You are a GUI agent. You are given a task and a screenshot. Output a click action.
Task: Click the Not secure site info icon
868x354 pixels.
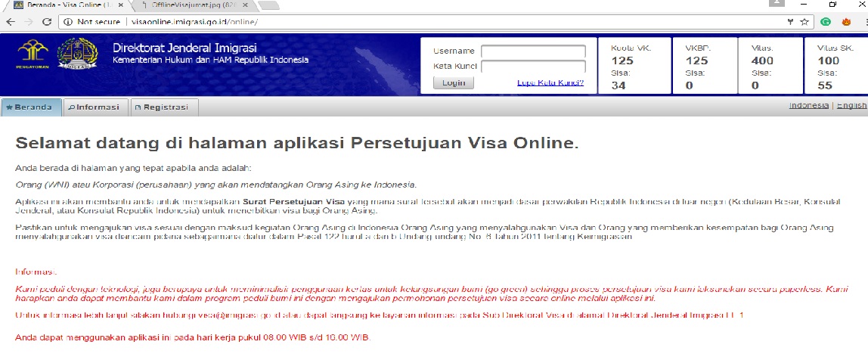(68, 22)
